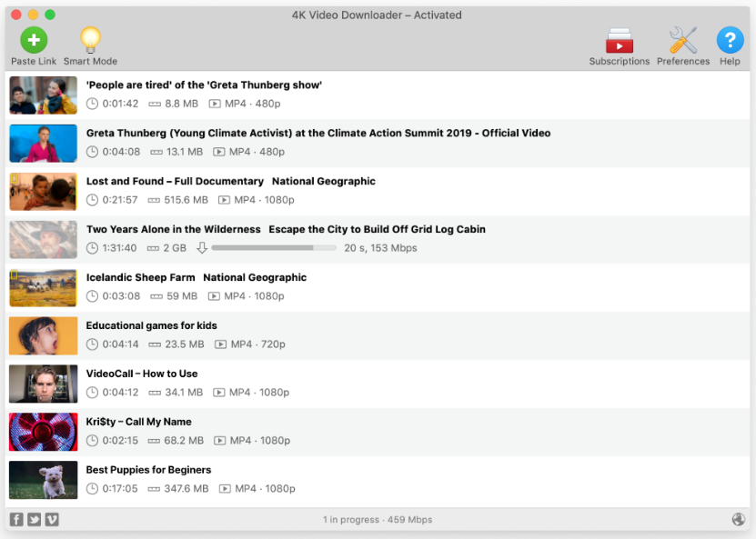
Task: Click the format icon in Best Puppies row
Action: (x=225, y=489)
